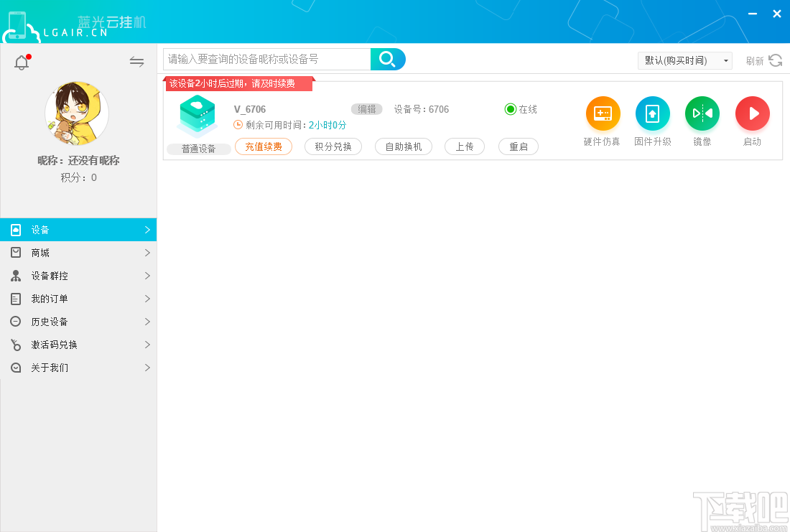
Task: Click the 镜像 mirror icon
Action: click(x=702, y=113)
